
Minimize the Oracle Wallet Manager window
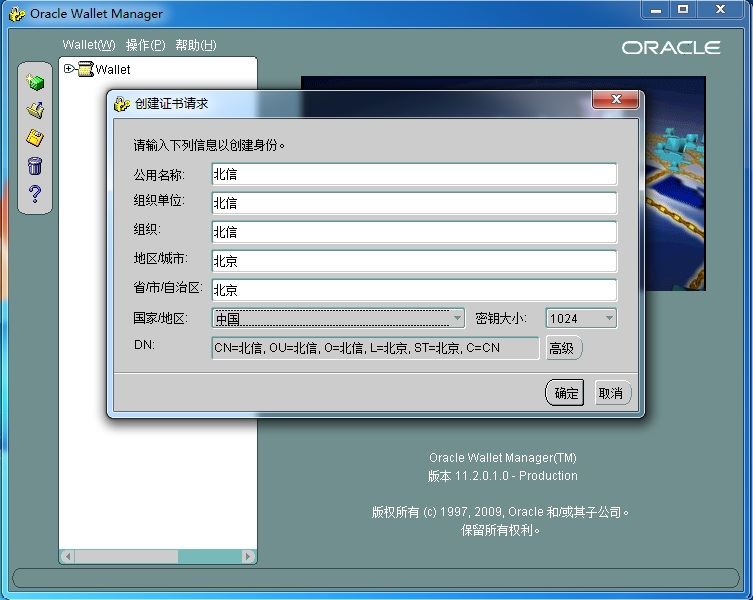coord(656,10)
